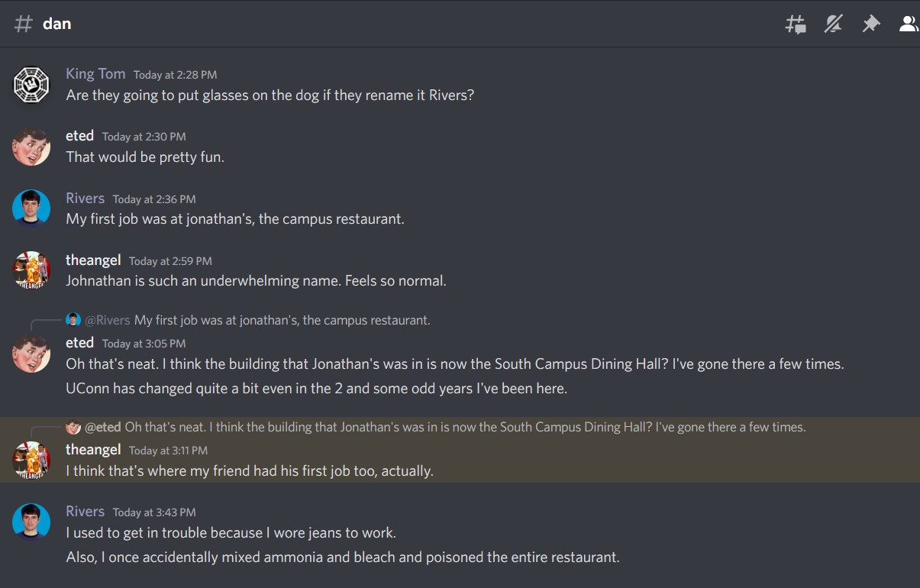Click small eted avatar in reply preview
This screenshot has width=920, height=588.
click(x=73, y=427)
